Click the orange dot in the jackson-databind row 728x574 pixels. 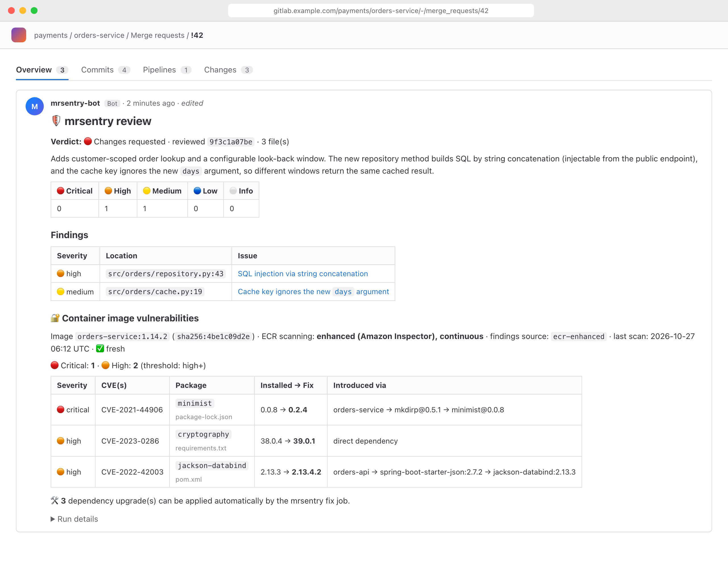61,472
